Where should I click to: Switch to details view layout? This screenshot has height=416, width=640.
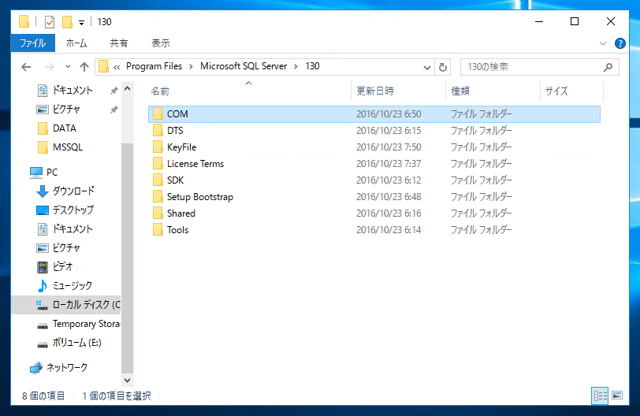point(600,396)
